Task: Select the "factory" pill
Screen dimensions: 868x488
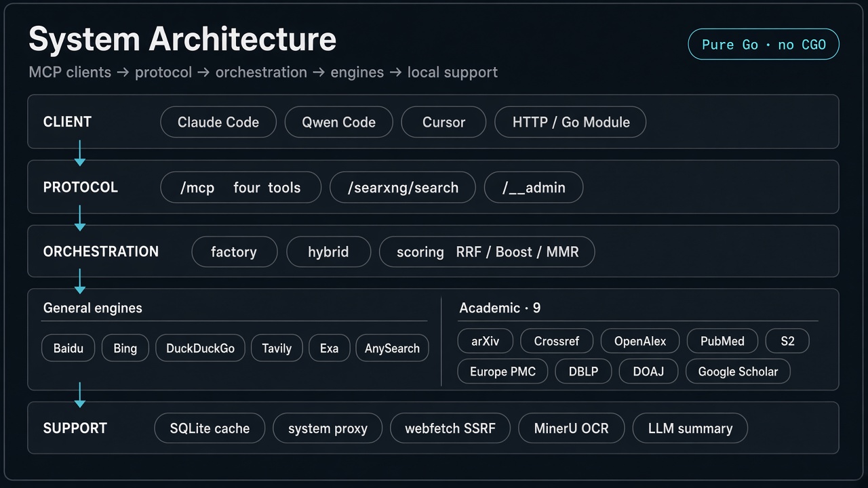Action: coord(235,251)
